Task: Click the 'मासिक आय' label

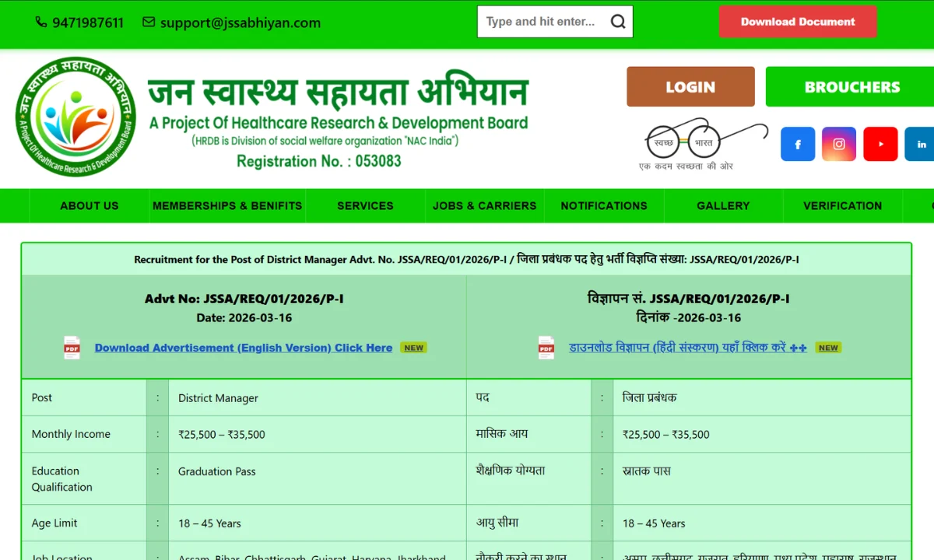Action: tap(502, 433)
